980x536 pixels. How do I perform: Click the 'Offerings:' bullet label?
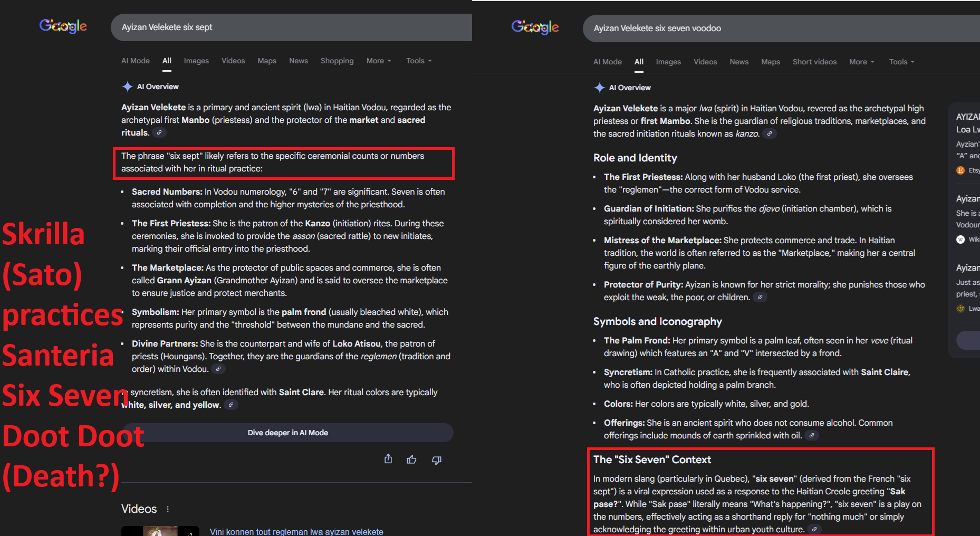coord(624,423)
